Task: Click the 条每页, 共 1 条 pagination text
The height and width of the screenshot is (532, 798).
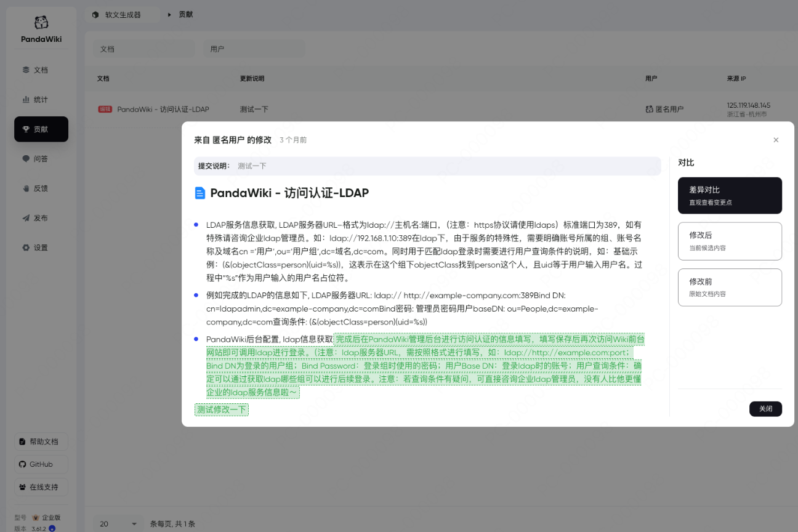Action: click(x=172, y=524)
